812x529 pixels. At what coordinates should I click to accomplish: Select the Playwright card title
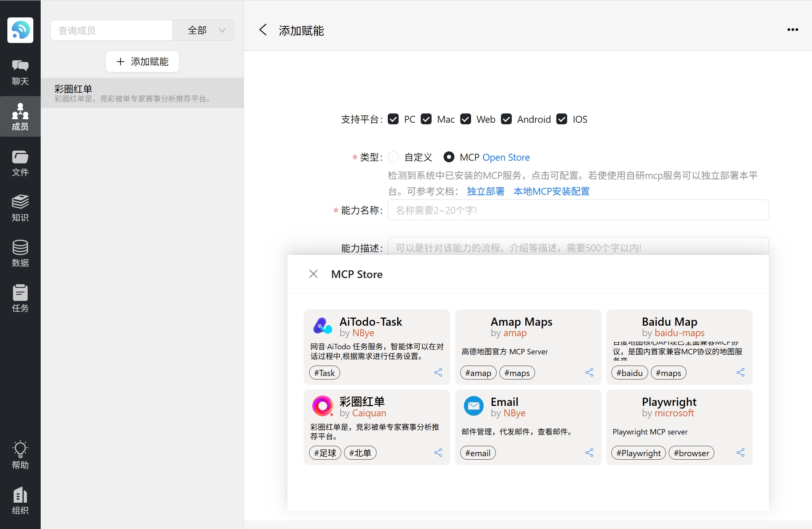[669, 402]
